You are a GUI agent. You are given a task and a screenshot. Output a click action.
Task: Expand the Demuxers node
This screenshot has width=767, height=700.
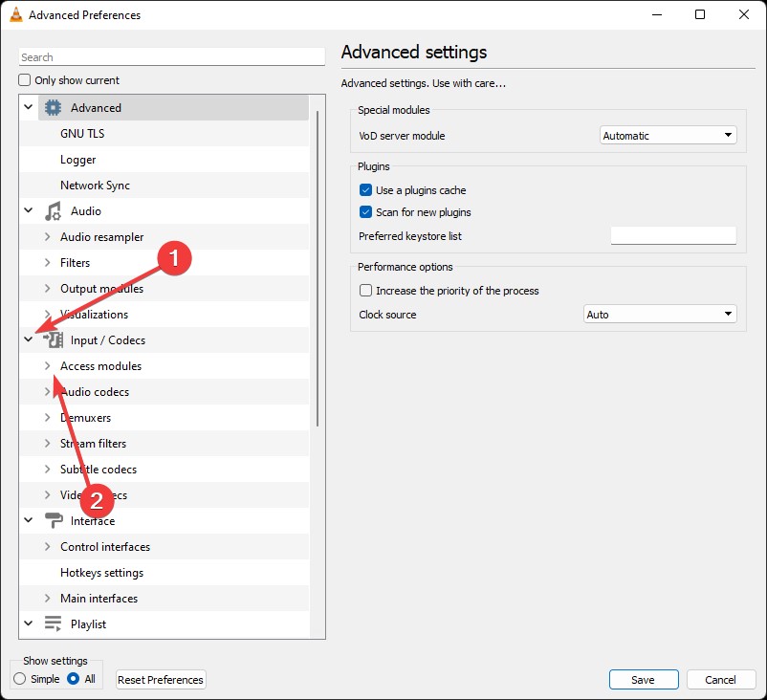tap(48, 417)
